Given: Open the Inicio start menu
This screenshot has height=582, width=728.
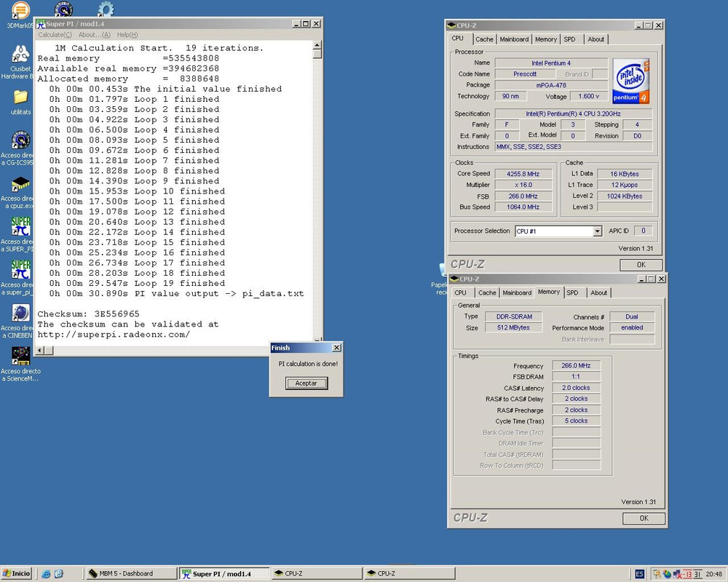Looking at the screenshot, I should point(16,574).
